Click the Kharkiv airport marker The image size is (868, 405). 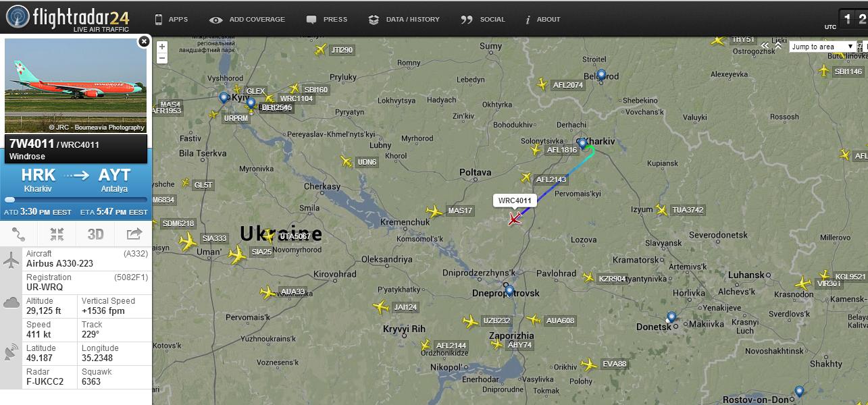tap(582, 143)
